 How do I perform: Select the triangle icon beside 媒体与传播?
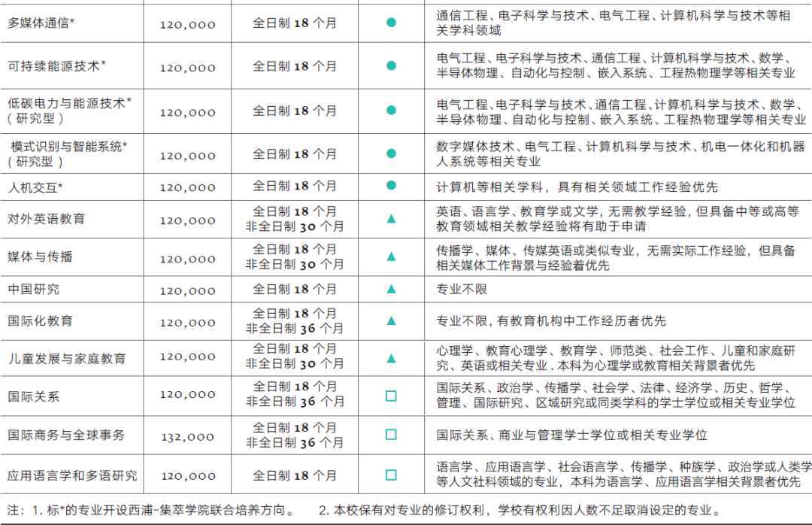[392, 256]
